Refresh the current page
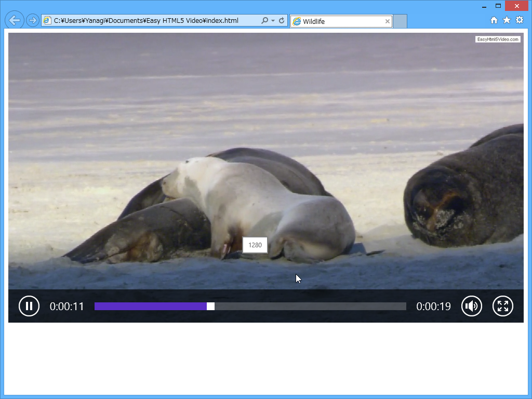Viewport: 532px width, 399px height. [x=282, y=21]
